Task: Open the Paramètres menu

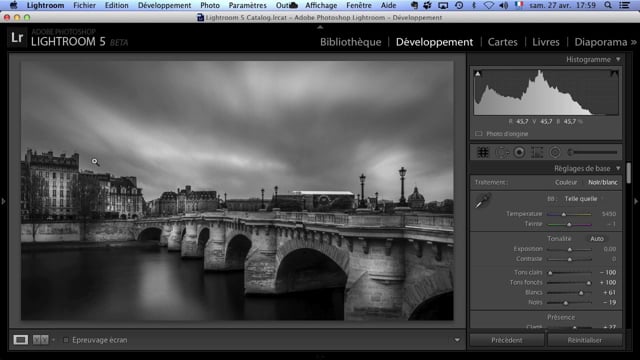Action: 247,5
